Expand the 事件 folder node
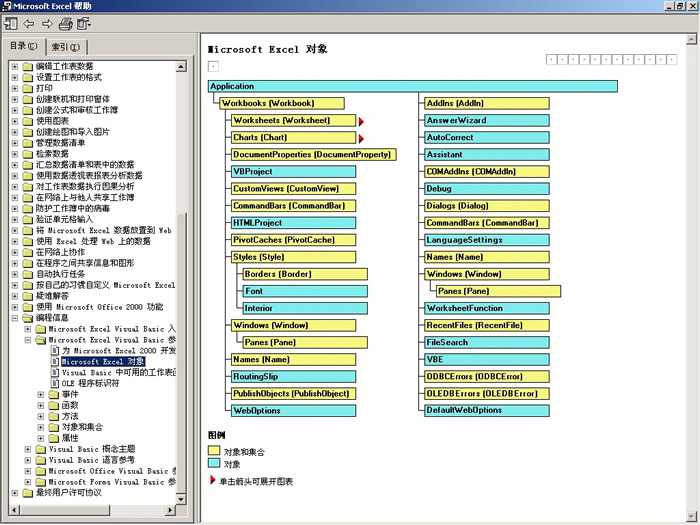Screen dimensions: 700x525 click(x=40, y=394)
